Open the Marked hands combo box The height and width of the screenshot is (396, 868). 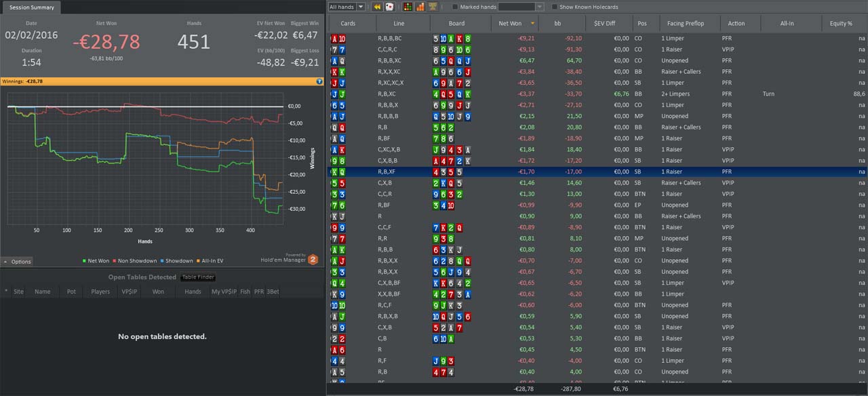click(x=521, y=7)
